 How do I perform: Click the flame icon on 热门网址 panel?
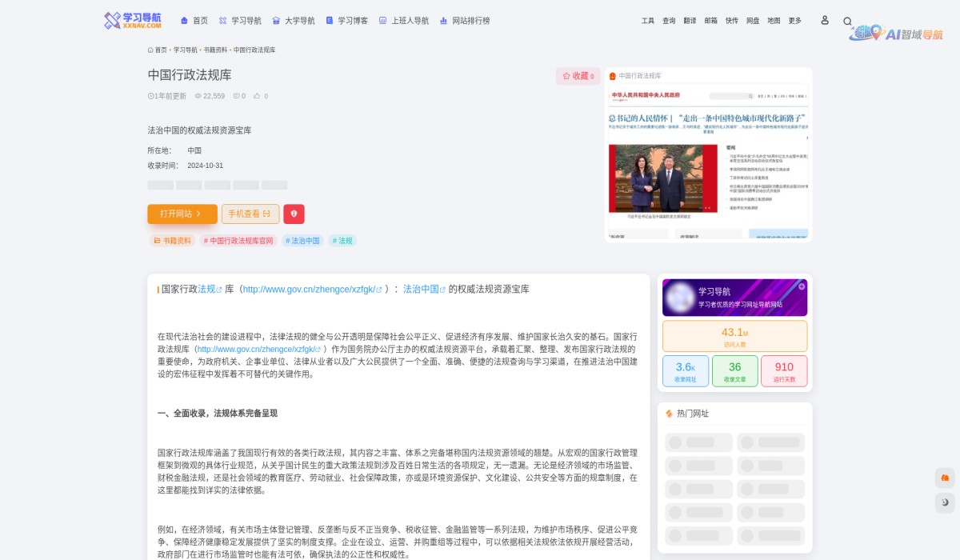point(670,414)
